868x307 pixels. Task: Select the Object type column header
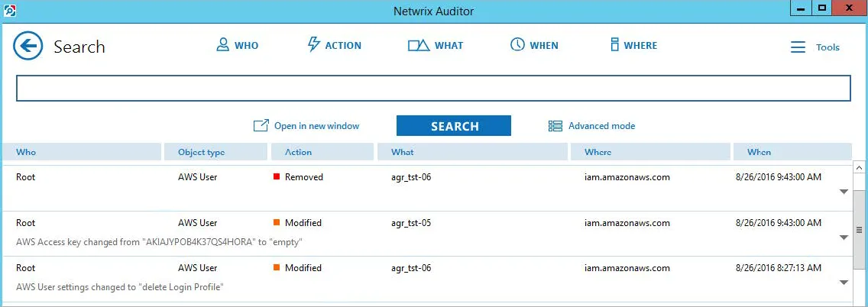pos(217,152)
